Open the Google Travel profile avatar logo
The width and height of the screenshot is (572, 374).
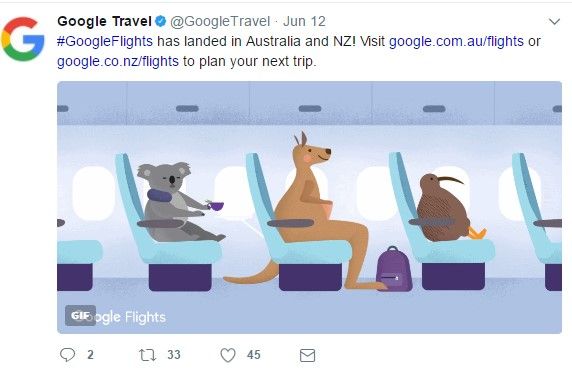pos(23,39)
